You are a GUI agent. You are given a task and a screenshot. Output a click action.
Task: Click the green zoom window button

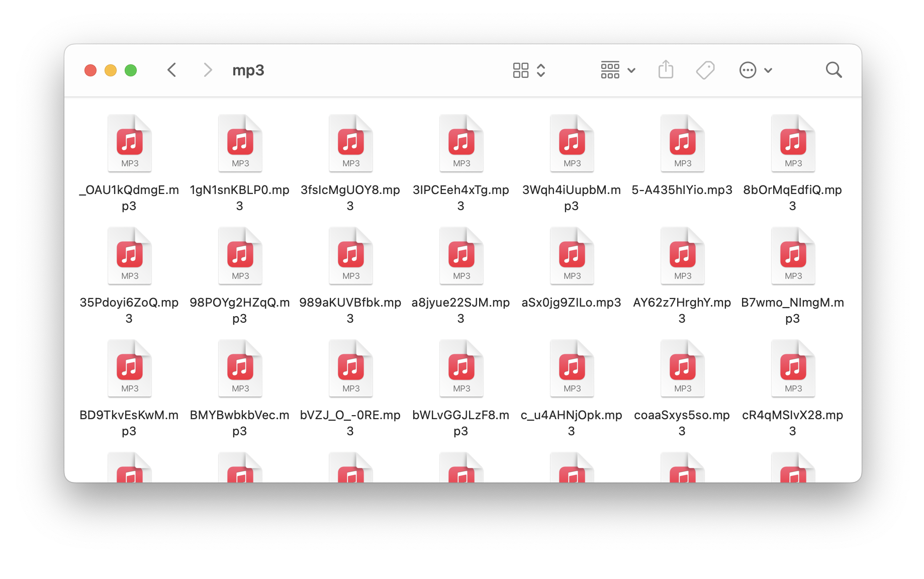click(131, 70)
